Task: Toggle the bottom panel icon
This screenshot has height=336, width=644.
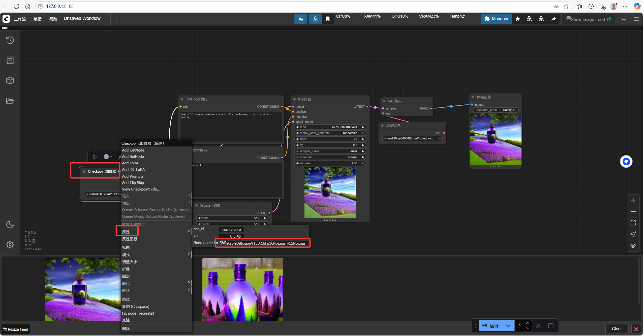Action: [624, 19]
